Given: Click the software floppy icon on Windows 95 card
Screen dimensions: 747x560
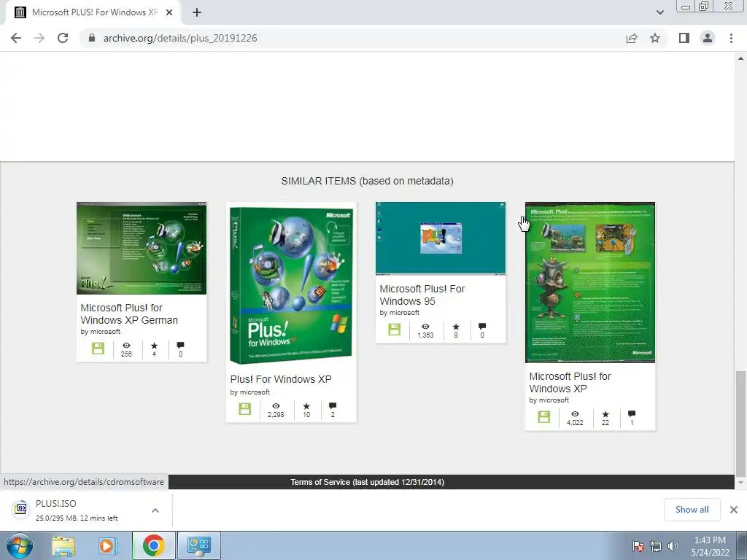Looking at the screenshot, I should 394,330.
